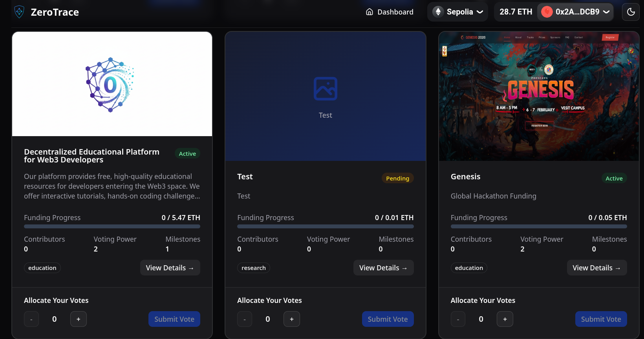
Task: Expand the 0x2A...DCB9 wallet account menu
Action: tap(575, 12)
